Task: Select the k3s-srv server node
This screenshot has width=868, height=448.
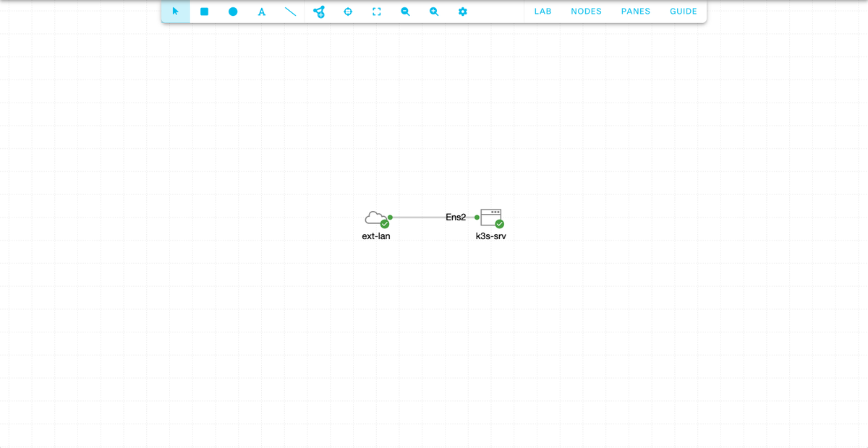Action: pyautogui.click(x=491, y=217)
